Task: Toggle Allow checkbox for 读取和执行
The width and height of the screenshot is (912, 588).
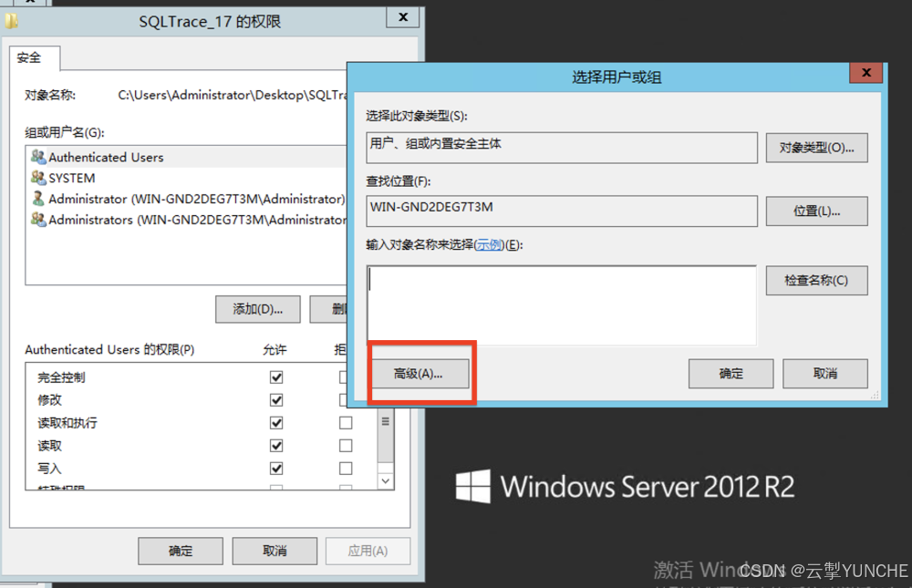Action: [276, 422]
